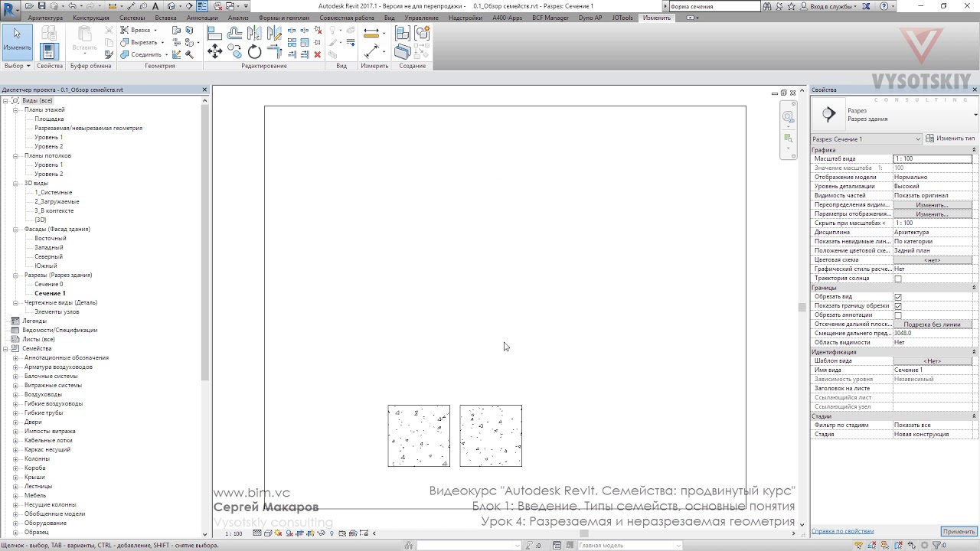This screenshot has width=980, height=551.
Task: Click Изменить... for Переопределения видимости
Action: click(932, 205)
